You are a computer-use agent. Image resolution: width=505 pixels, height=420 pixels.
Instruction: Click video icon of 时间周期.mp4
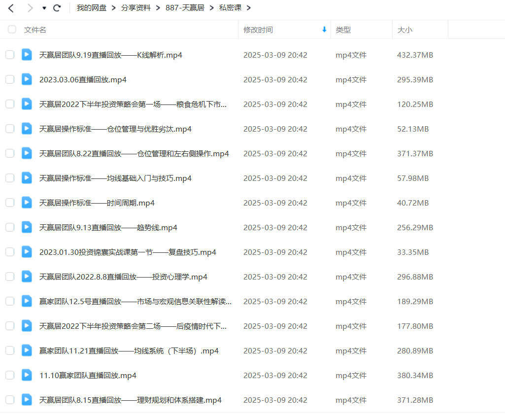point(27,203)
